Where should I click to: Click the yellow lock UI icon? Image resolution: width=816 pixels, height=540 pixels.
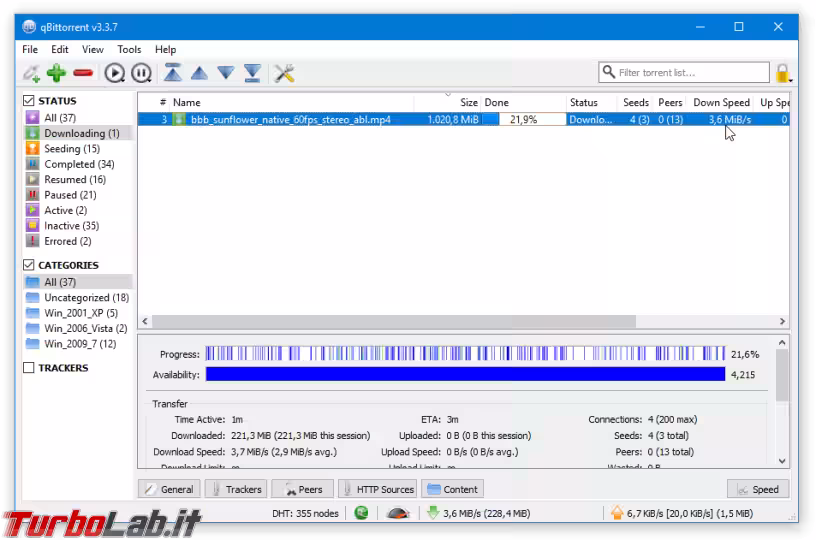pos(783,73)
